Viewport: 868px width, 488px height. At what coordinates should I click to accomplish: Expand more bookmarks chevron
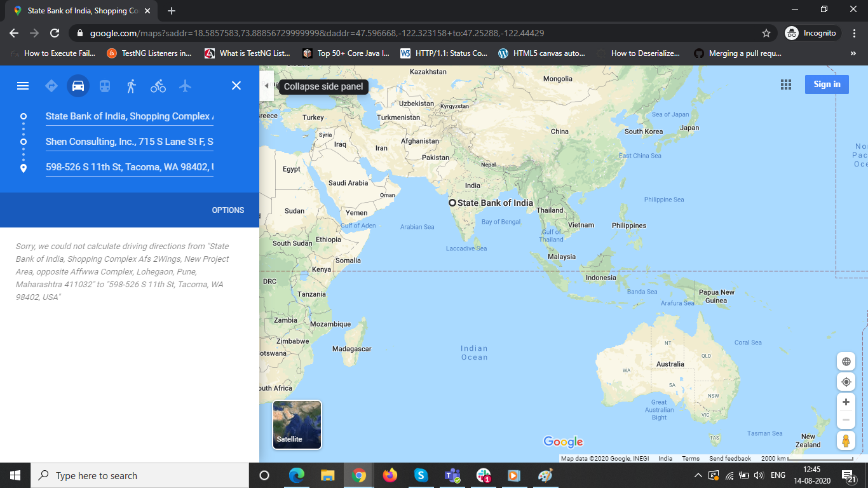click(853, 53)
